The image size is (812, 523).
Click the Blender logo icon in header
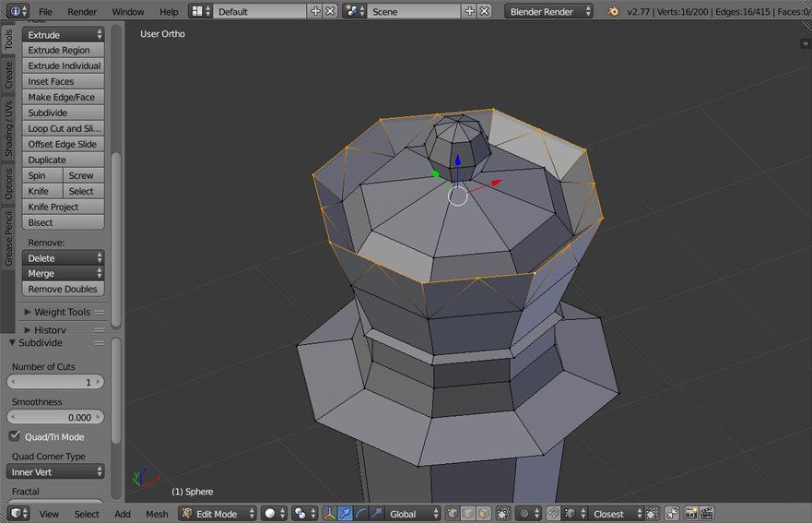(x=615, y=11)
